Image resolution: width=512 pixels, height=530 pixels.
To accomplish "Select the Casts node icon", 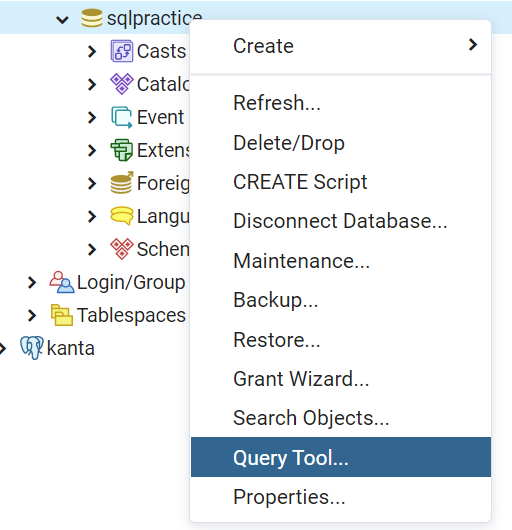I will coord(122,51).
